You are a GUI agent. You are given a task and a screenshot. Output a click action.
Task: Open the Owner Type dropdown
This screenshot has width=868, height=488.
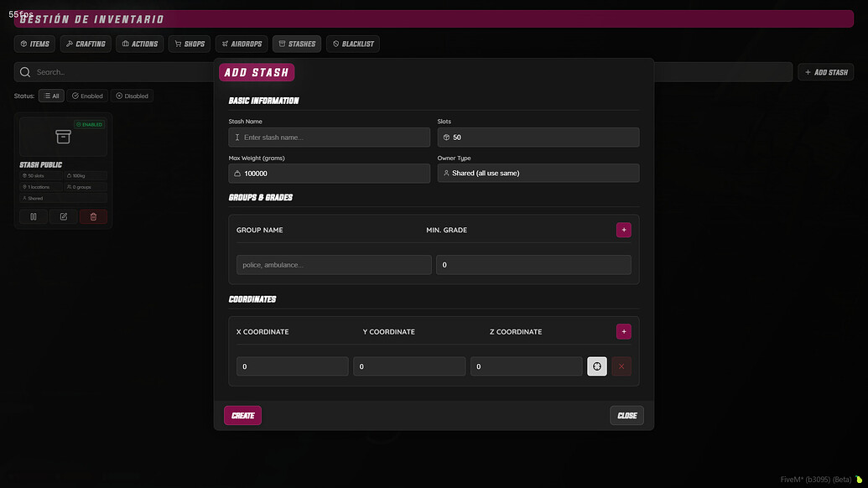pyautogui.click(x=538, y=173)
